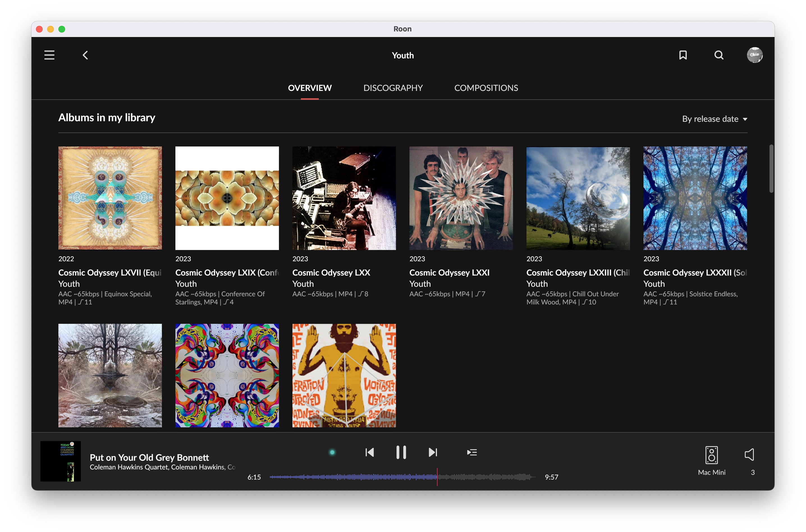The height and width of the screenshot is (532, 806).
Task: Open the volume speaker control
Action: [x=749, y=455]
